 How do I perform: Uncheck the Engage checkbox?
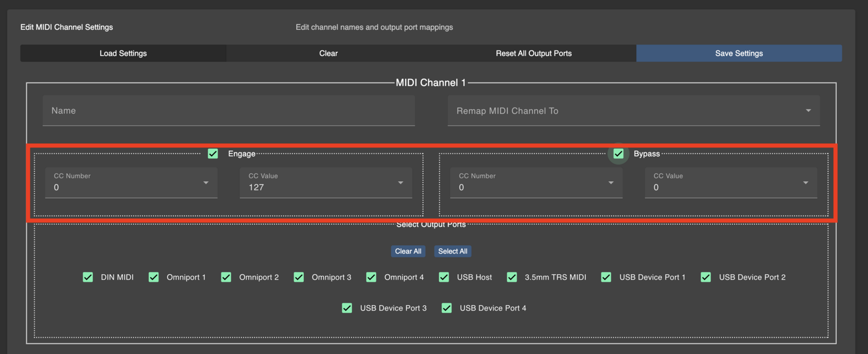click(x=213, y=154)
